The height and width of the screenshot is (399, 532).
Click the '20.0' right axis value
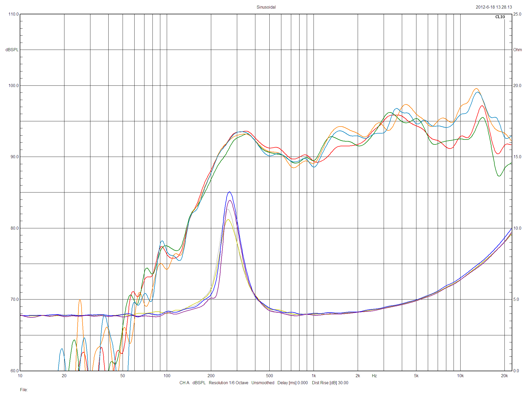click(517, 85)
